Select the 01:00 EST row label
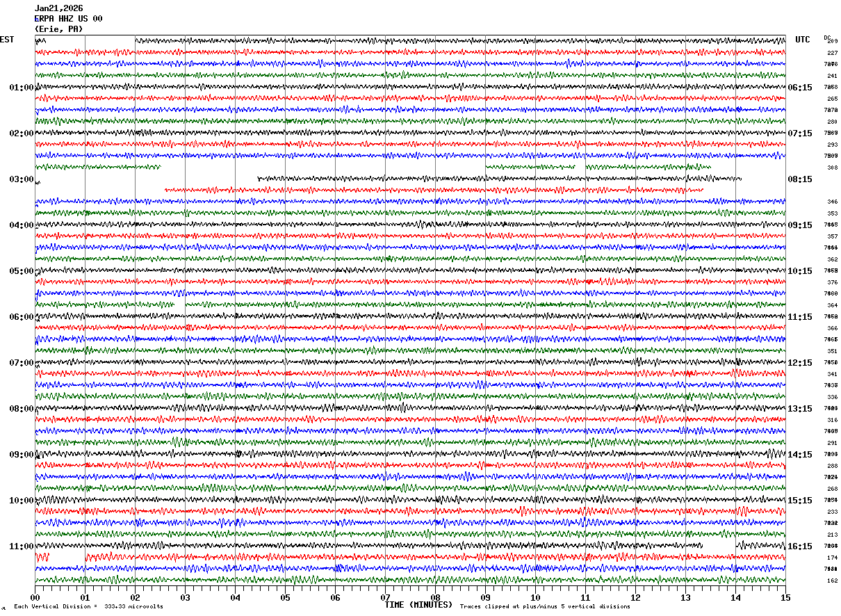The height and width of the screenshot is (616, 841). pos(22,88)
